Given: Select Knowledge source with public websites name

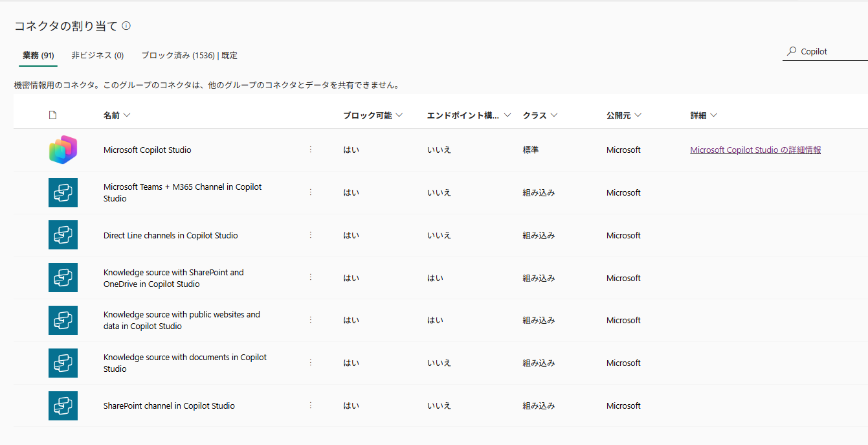Looking at the screenshot, I should [182, 320].
